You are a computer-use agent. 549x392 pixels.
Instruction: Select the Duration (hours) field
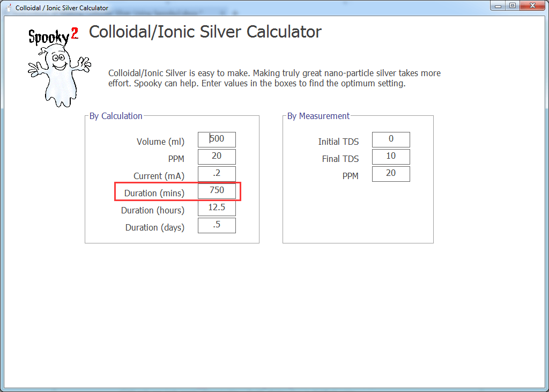(x=217, y=208)
